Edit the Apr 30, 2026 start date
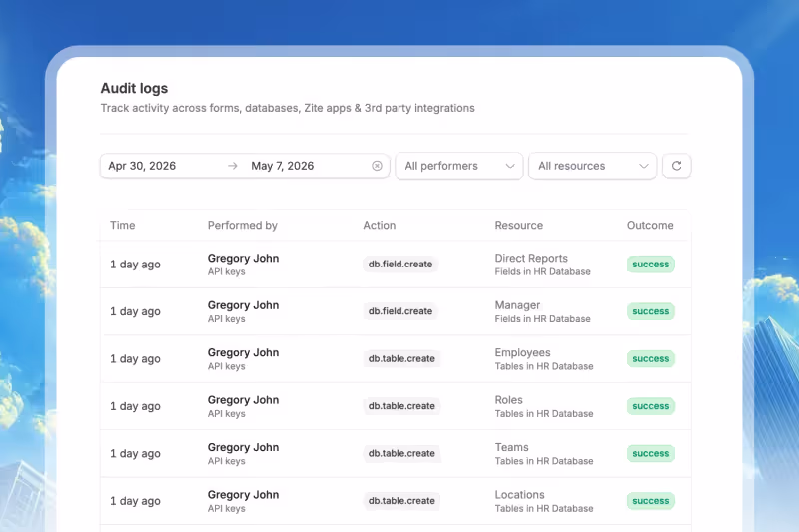799x532 pixels. pos(142,166)
